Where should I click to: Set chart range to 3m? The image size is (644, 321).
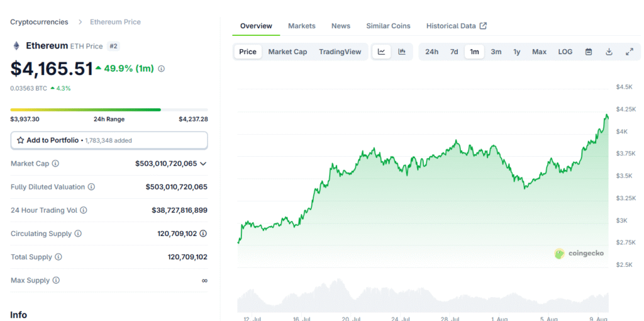tap(496, 52)
